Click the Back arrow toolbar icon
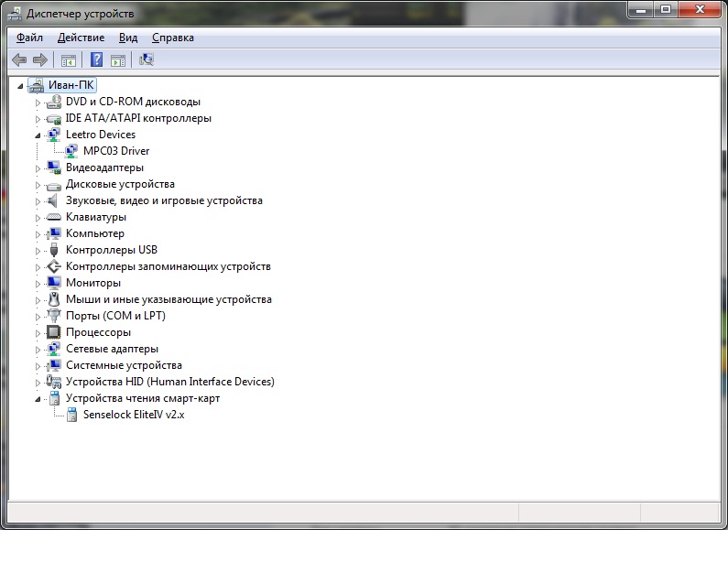The height and width of the screenshot is (562, 728). [19, 59]
